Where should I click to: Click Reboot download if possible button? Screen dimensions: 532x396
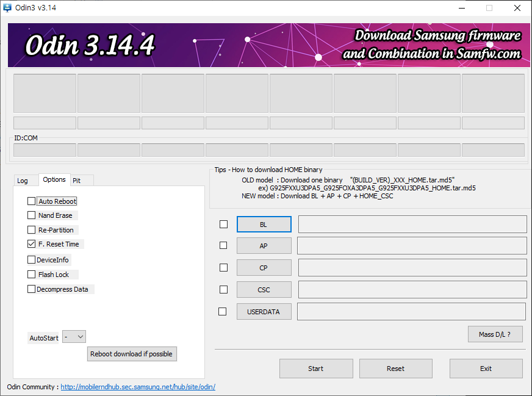tap(132, 354)
